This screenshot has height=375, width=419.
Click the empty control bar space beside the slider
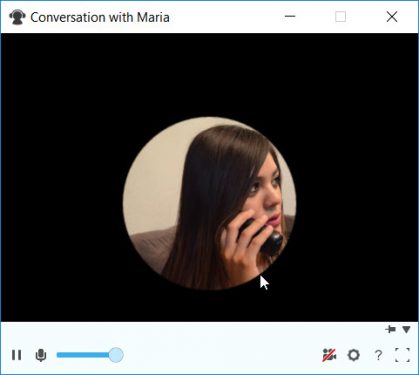(220, 355)
